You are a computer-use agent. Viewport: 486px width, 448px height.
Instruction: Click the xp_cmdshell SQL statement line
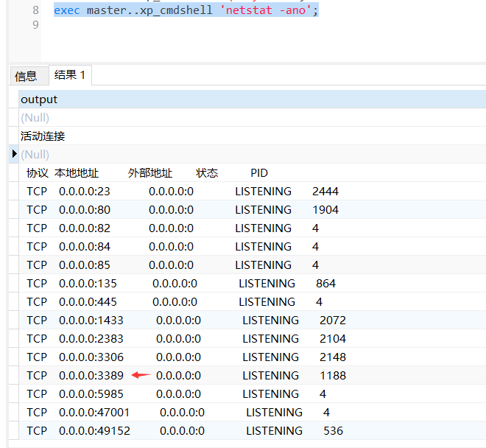tap(186, 10)
